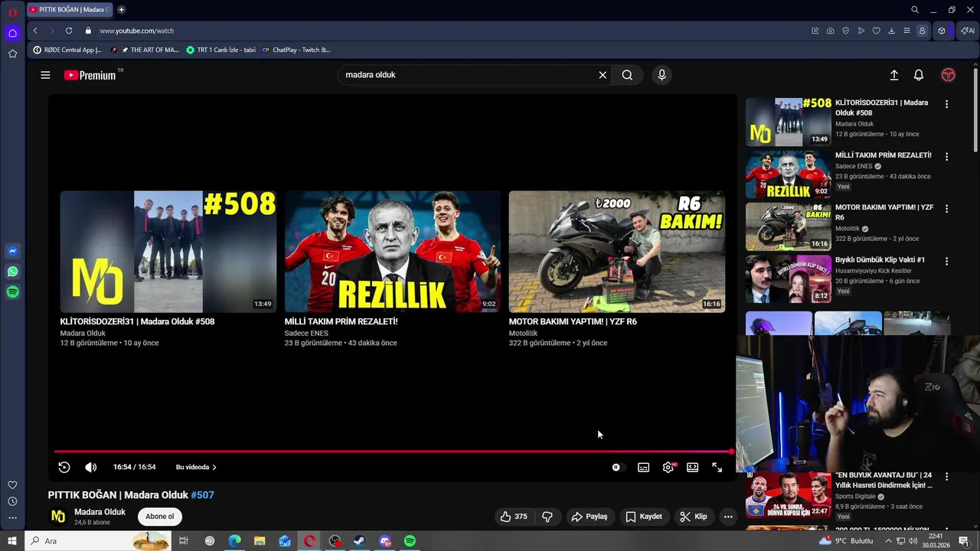Click the #507 hashtag in the title
Image resolution: width=980 pixels, height=551 pixels.
[x=202, y=495]
